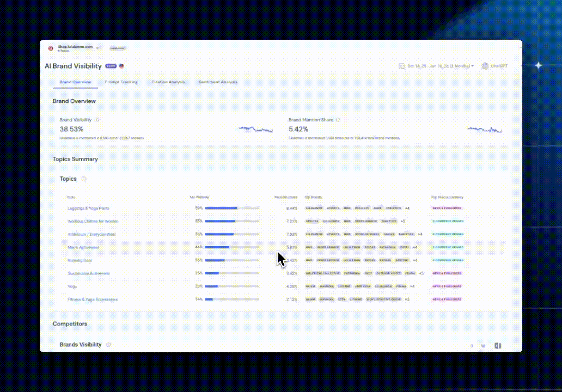Viewport: 562px width, 392px height.
Task: Switch to the Brand Overview tab
Action: [x=75, y=82]
